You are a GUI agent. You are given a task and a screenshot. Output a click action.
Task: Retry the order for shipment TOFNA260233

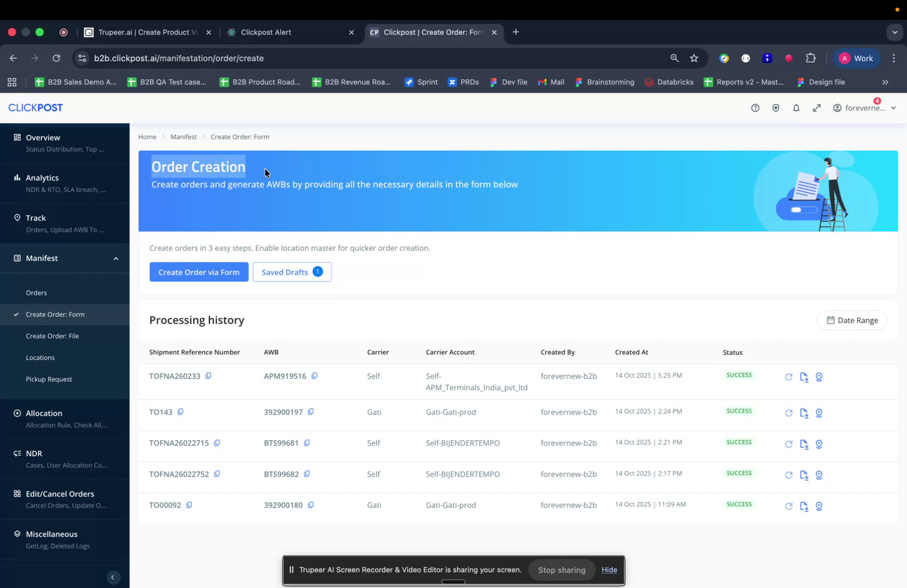(x=789, y=376)
